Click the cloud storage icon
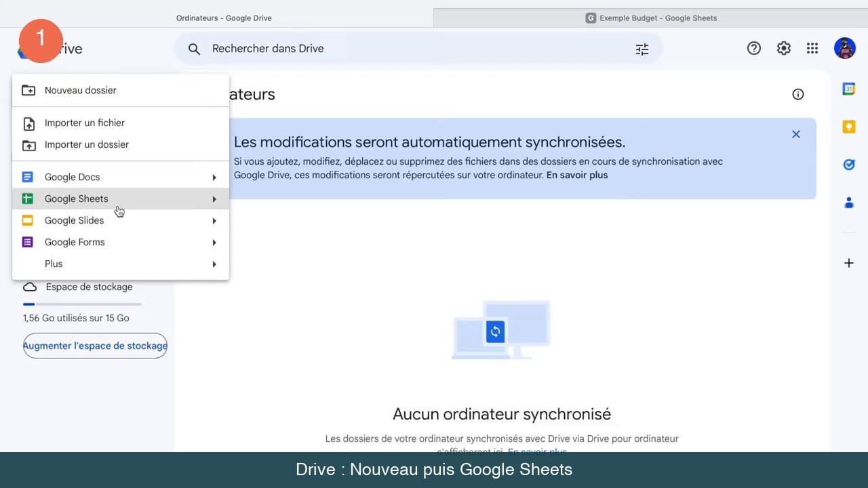This screenshot has height=488, width=868. point(30,287)
